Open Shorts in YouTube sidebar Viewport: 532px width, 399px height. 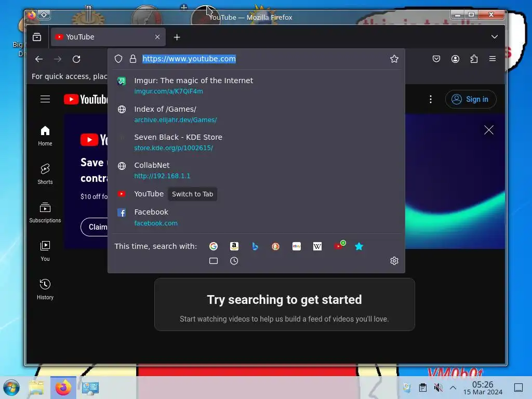(45, 175)
